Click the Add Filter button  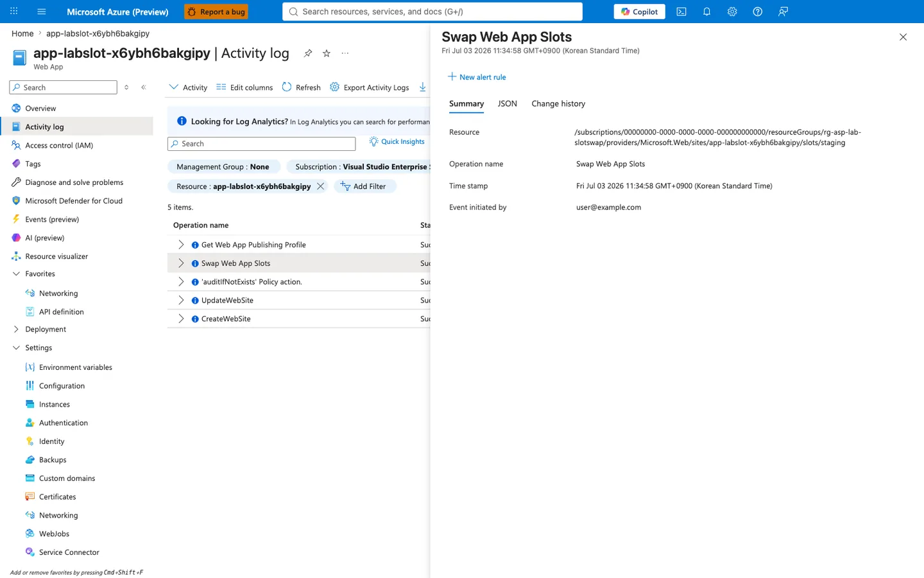coord(364,186)
